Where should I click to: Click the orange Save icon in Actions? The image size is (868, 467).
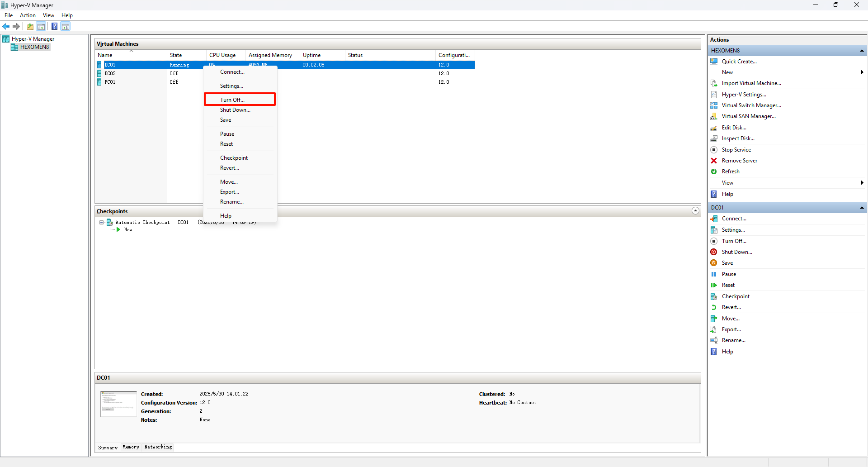click(x=714, y=263)
